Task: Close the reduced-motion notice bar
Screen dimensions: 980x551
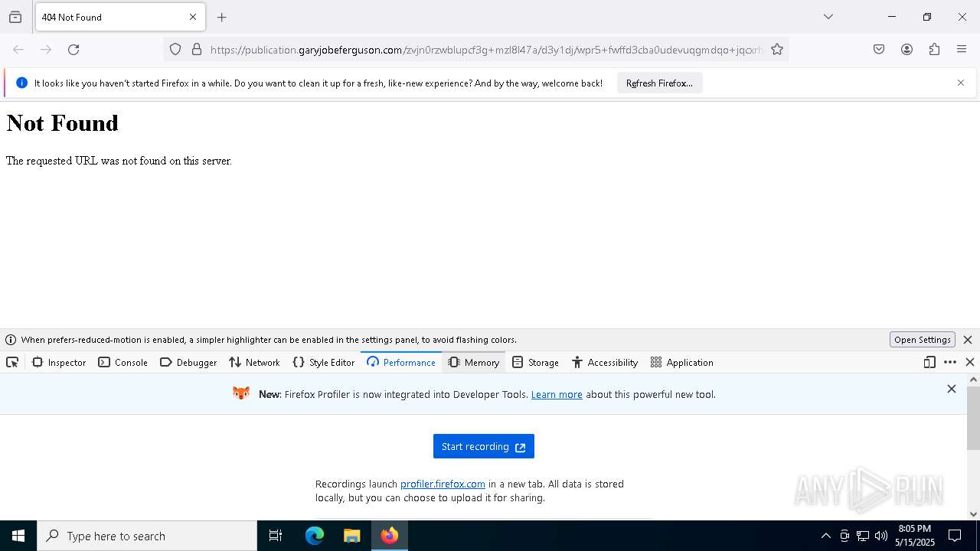Action: pyautogui.click(x=968, y=340)
